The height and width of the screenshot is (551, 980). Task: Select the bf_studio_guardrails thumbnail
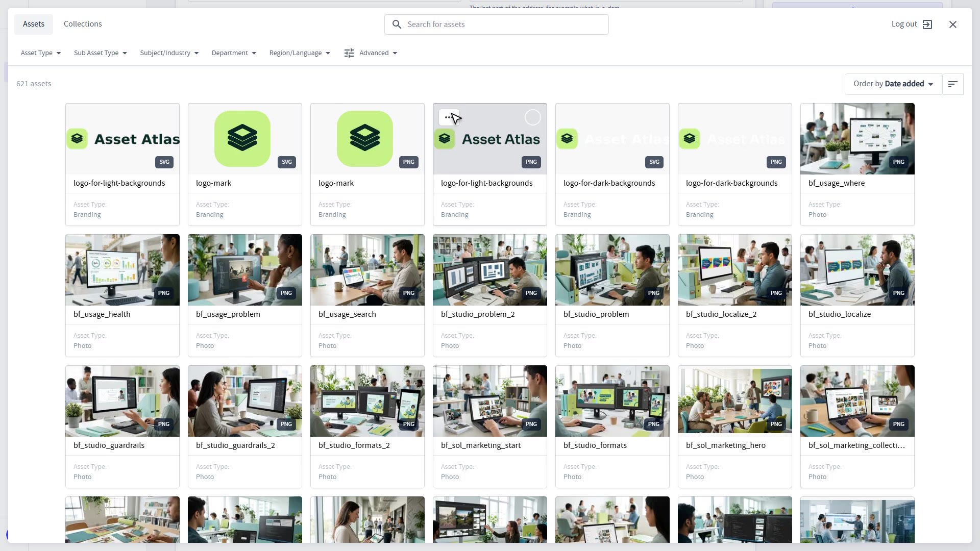(x=122, y=401)
